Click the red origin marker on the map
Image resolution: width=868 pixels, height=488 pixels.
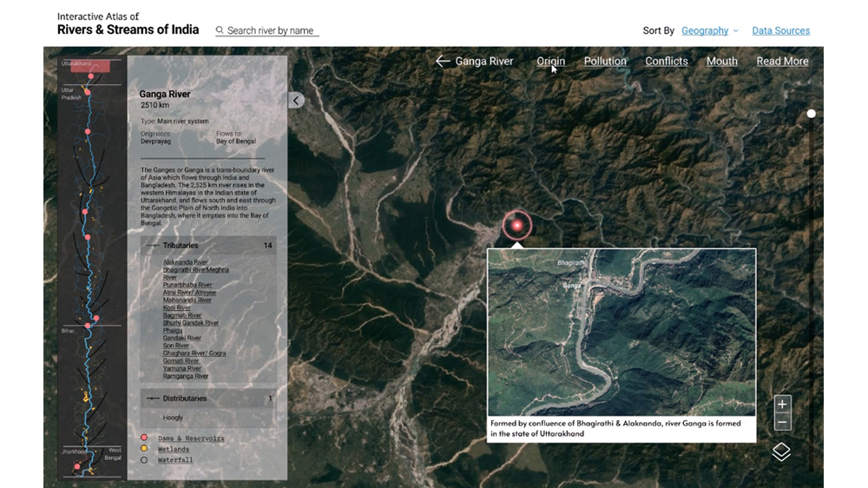click(517, 226)
